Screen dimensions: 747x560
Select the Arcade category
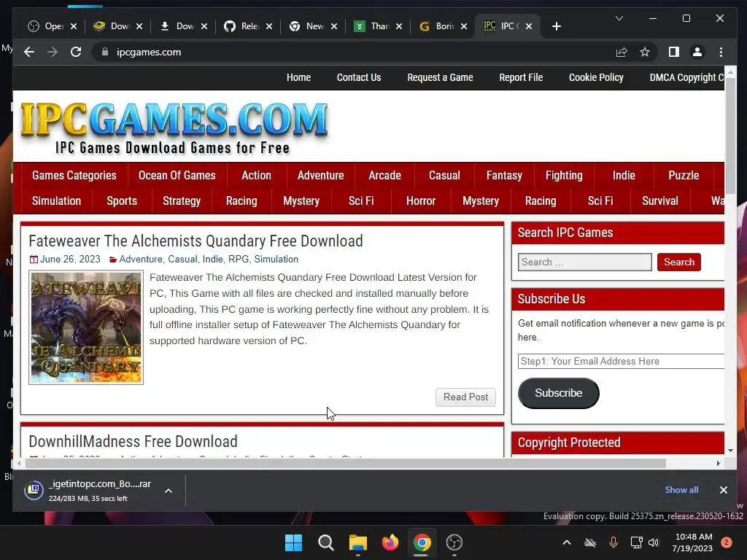point(384,175)
